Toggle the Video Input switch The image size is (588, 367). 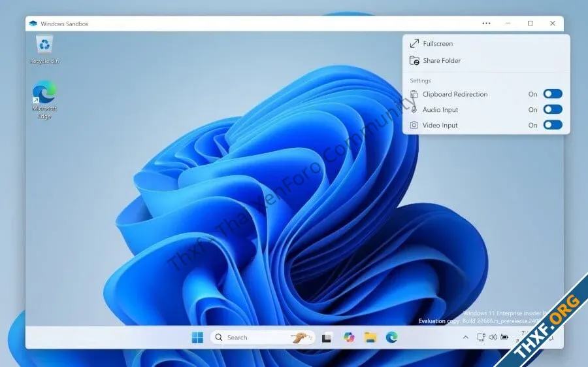[553, 125]
